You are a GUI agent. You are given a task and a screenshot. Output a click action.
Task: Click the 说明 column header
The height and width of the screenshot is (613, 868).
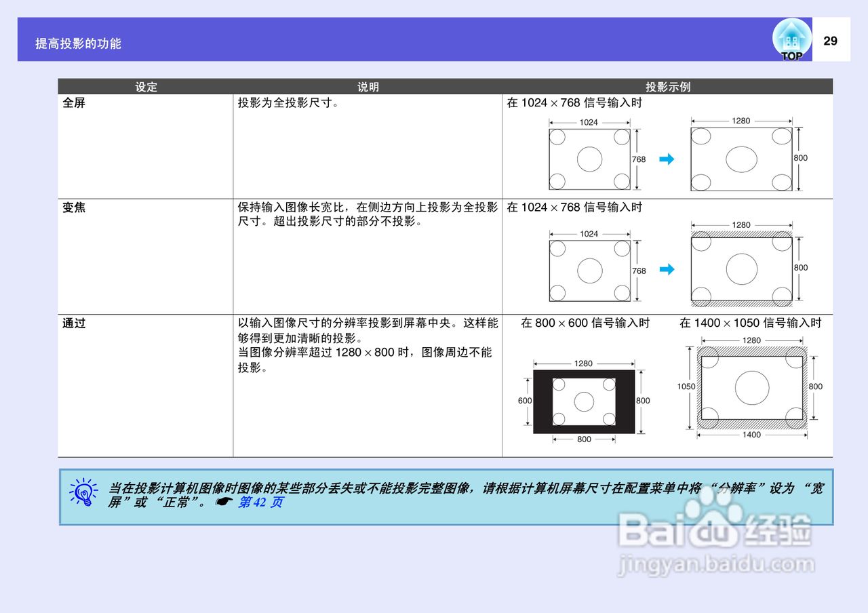368,87
